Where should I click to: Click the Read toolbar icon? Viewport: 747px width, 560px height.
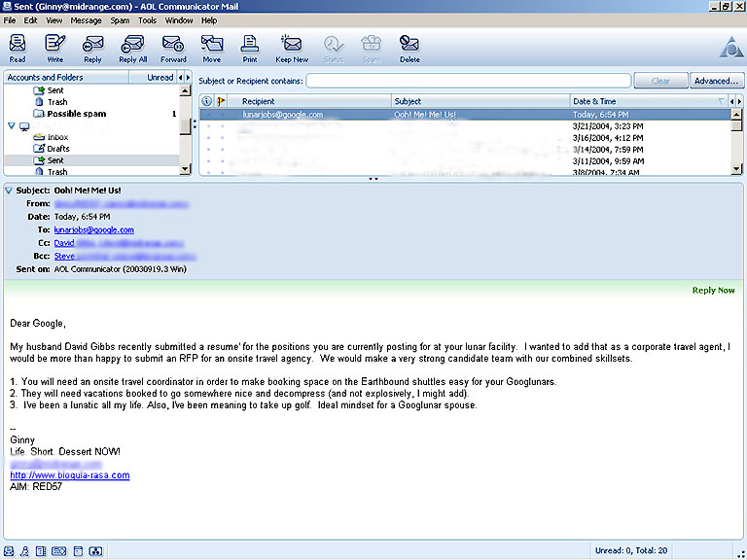point(18,48)
